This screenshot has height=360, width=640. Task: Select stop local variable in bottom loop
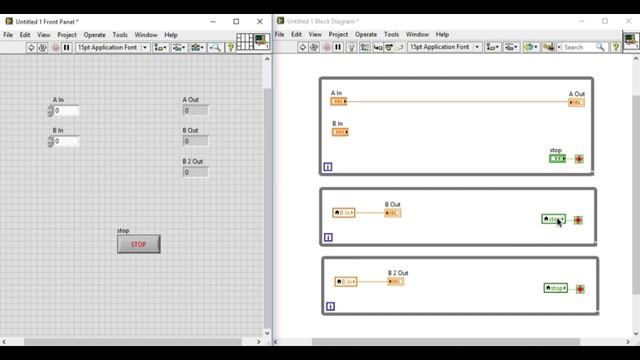click(x=556, y=288)
